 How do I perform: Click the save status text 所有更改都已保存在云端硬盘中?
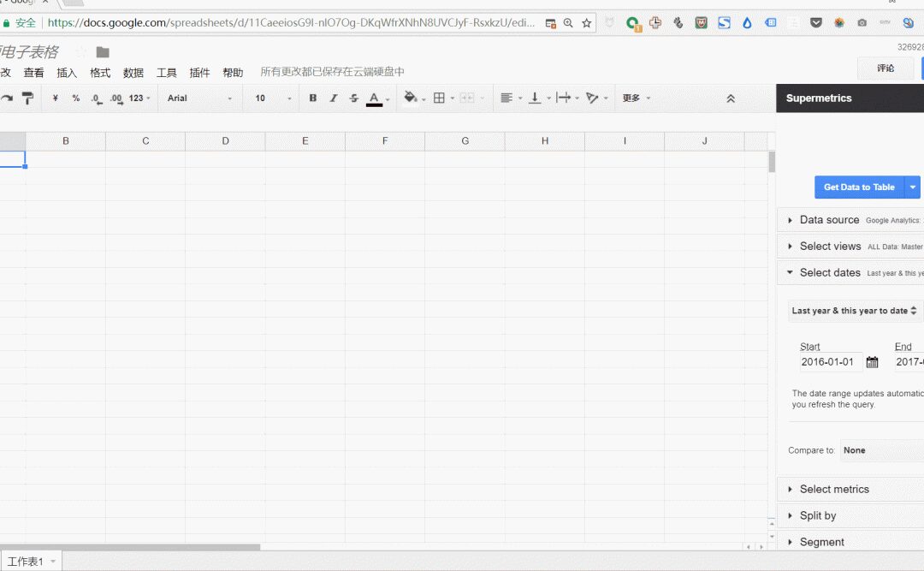tap(332, 72)
